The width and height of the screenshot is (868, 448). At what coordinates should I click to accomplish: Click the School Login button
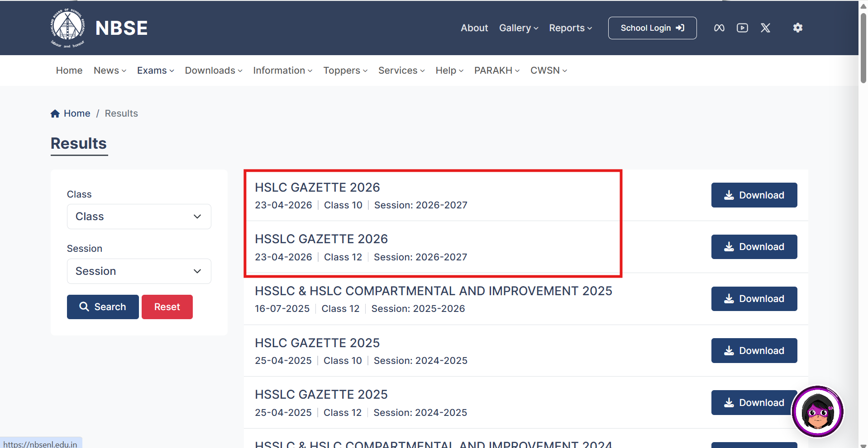click(x=652, y=28)
